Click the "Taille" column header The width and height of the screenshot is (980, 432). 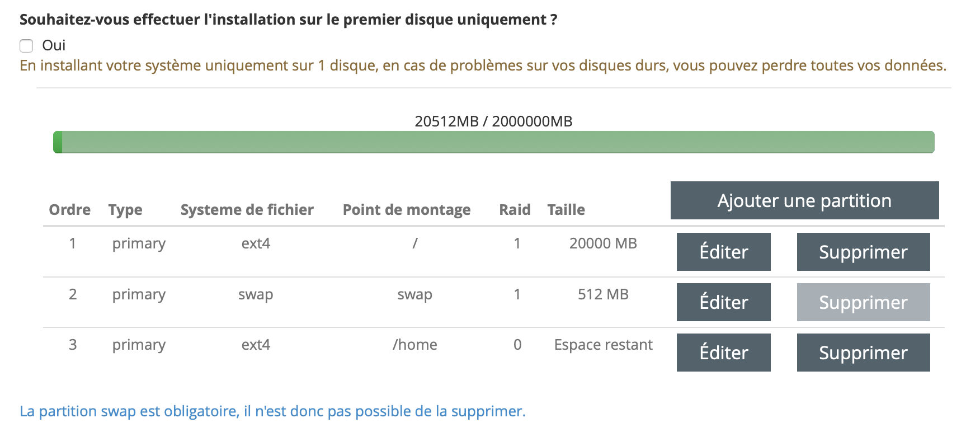coord(566,210)
